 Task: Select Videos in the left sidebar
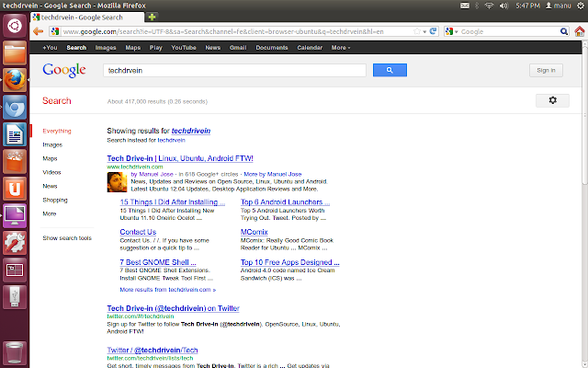(51, 172)
